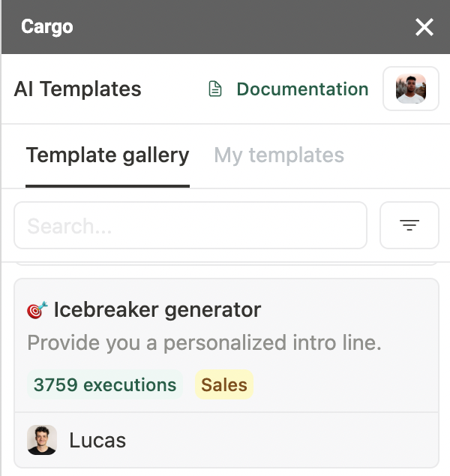Open the user profile avatar menu

click(410, 89)
